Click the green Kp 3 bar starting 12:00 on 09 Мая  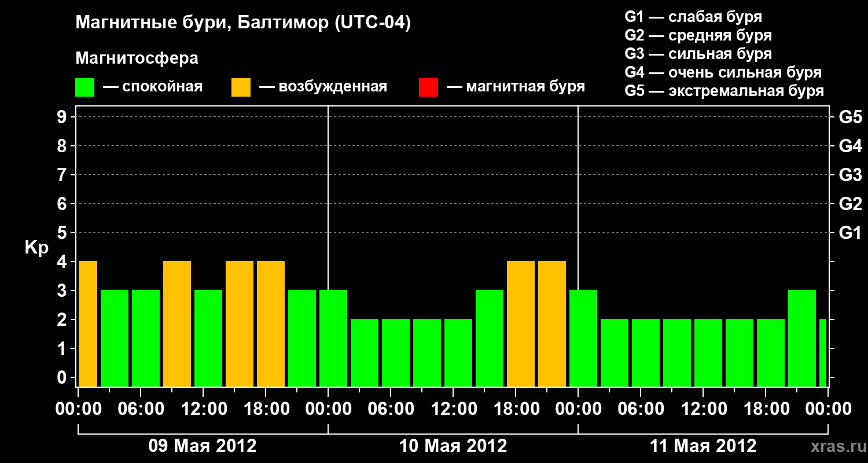tap(208, 339)
